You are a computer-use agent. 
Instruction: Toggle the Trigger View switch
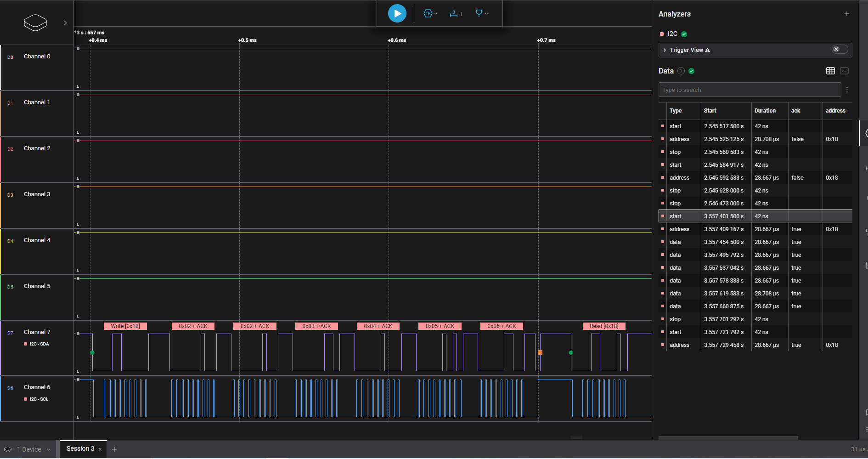[x=840, y=50]
